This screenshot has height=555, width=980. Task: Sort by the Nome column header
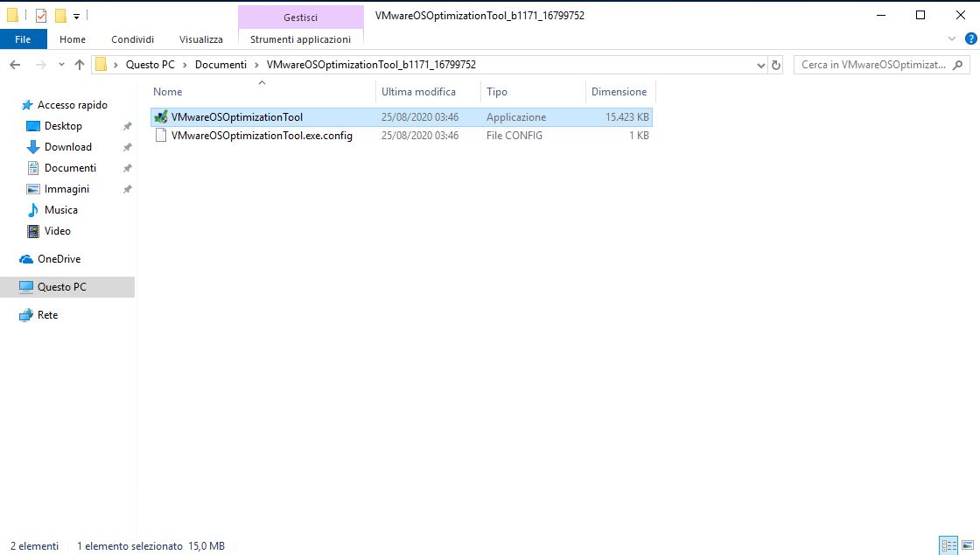262,91
